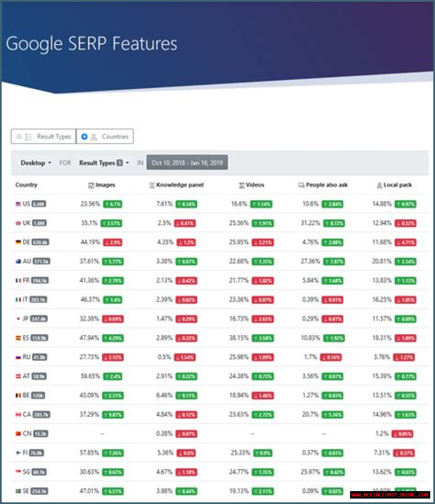The width and height of the screenshot is (435, 504).
Task: Open the Desktop device dropdown
Action: [x=36, y=163]
